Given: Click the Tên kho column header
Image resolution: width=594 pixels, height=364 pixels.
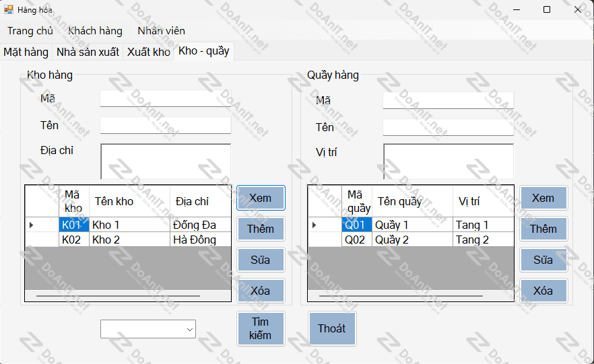Looking at the screenshot, I should coord(129,201).
